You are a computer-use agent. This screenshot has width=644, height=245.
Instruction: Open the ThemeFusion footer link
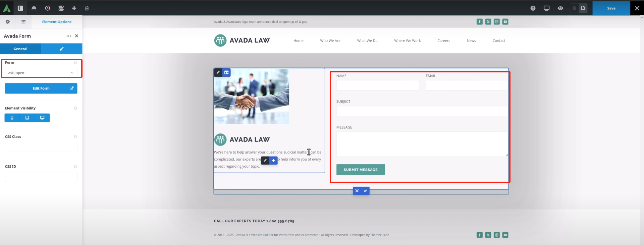(380, 235)
